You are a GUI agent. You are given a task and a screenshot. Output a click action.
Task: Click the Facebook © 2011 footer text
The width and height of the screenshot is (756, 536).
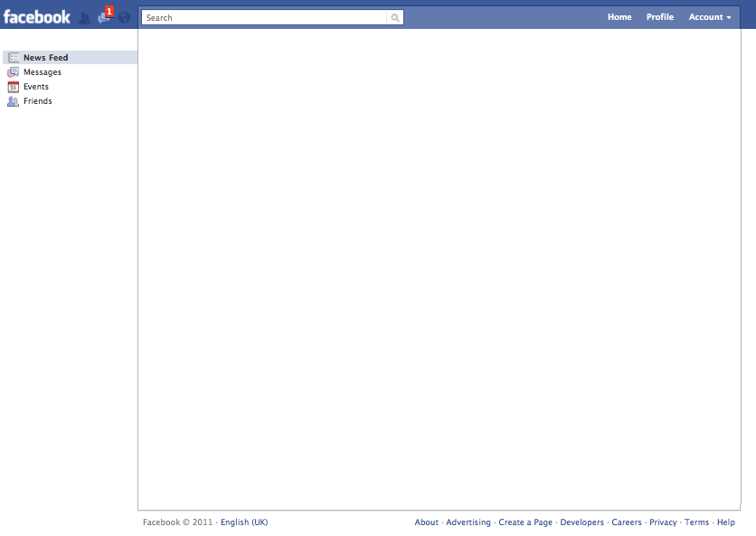pyautogui.click(x=177, y=522)
